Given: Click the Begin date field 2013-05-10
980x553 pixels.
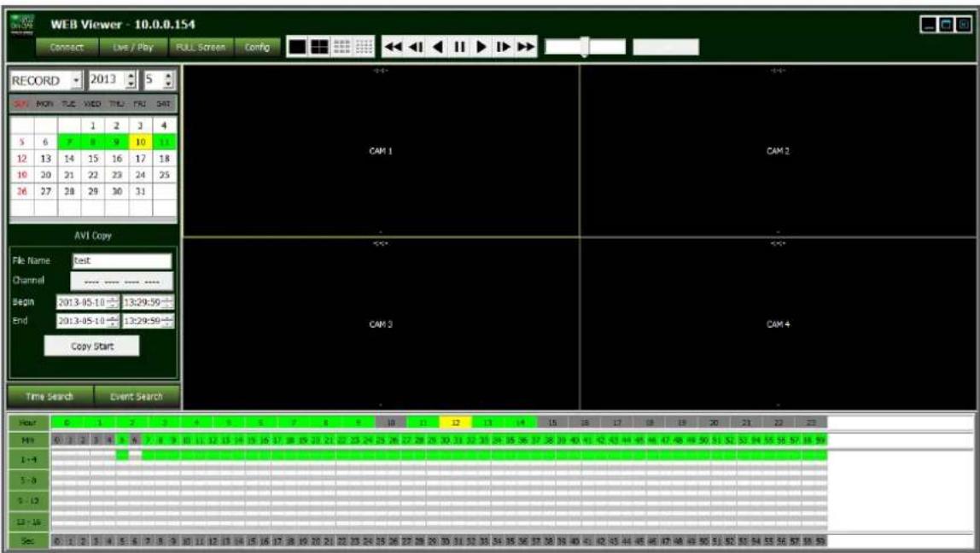Looking at the screenshot, I should click(x=87, y=302).
